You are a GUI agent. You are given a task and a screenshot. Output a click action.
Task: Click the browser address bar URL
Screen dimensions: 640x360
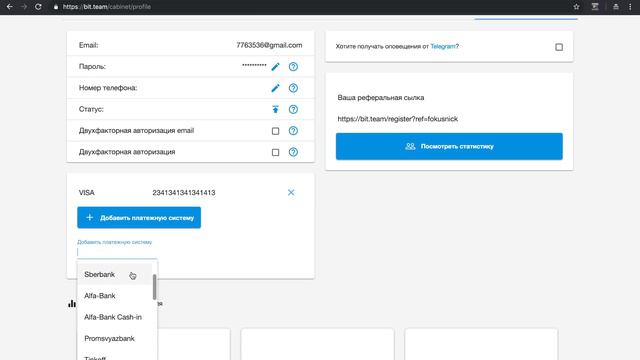[x=107, y=7]
